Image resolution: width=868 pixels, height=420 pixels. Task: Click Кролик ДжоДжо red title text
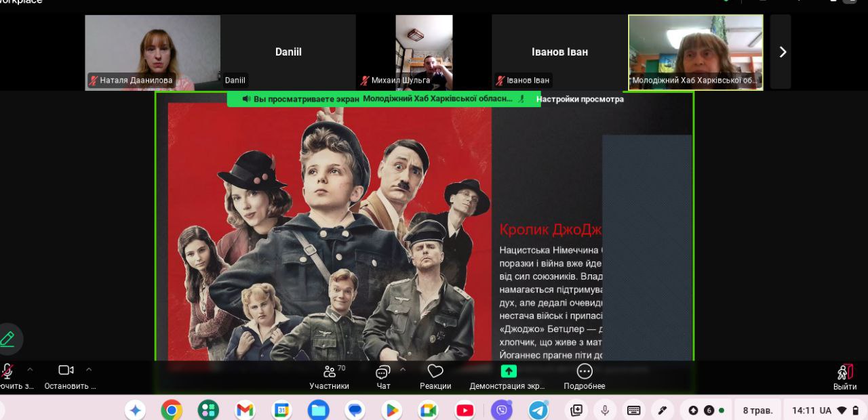pos(550,230)
